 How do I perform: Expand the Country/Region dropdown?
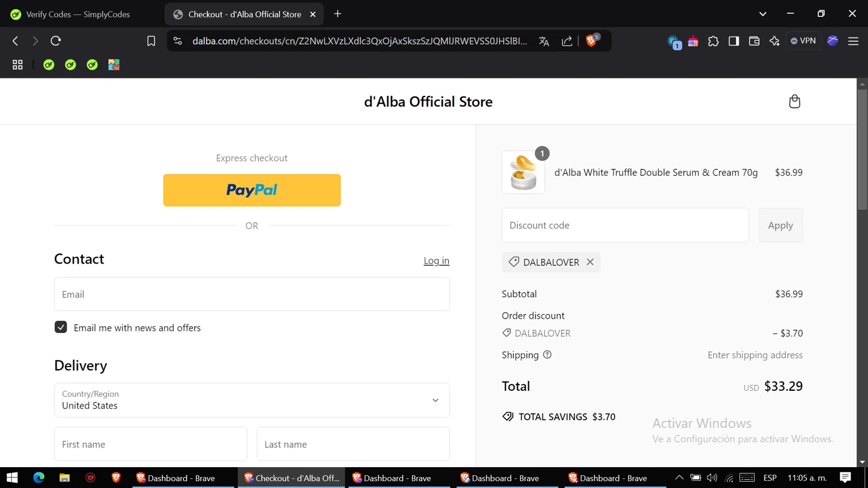pos(252,400)
